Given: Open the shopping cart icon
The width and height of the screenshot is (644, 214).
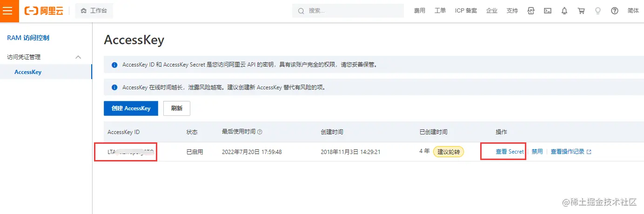Looking at the screenshot, I should [x=581, y=11].
